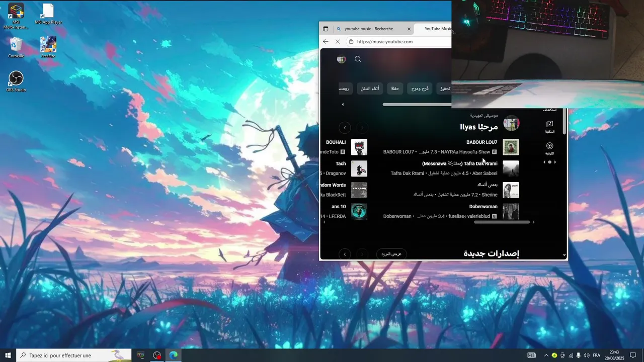Viewport: 644px width, 362px height.
Task: Click enabled carousel arrow beside 'إصدارات جديدة'
Action: click(x=345, y=254)
